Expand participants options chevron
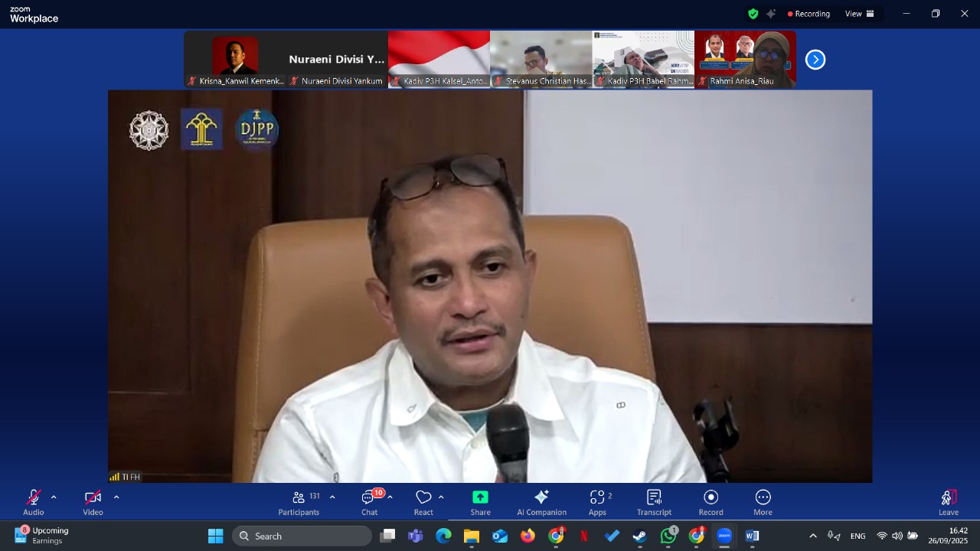980x551 pixels. [x=332, y=497]
